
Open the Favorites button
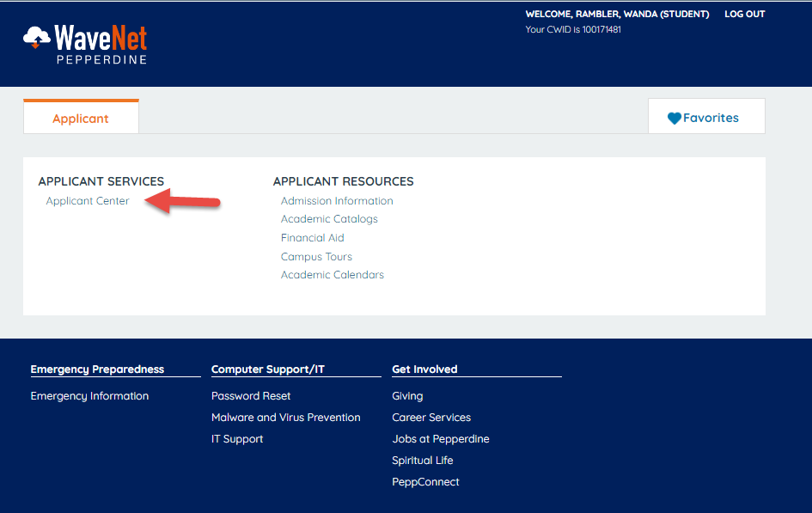point(705,118)
